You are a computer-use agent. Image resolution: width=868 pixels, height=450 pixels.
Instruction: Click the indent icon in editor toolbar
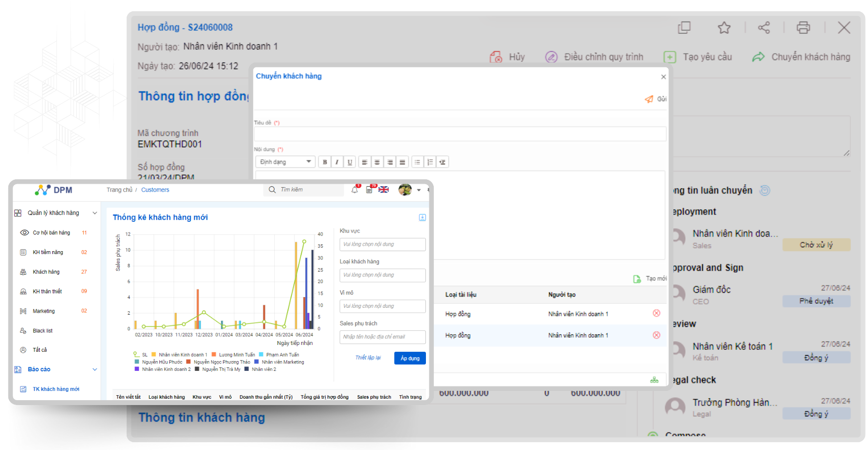(443, 162)
